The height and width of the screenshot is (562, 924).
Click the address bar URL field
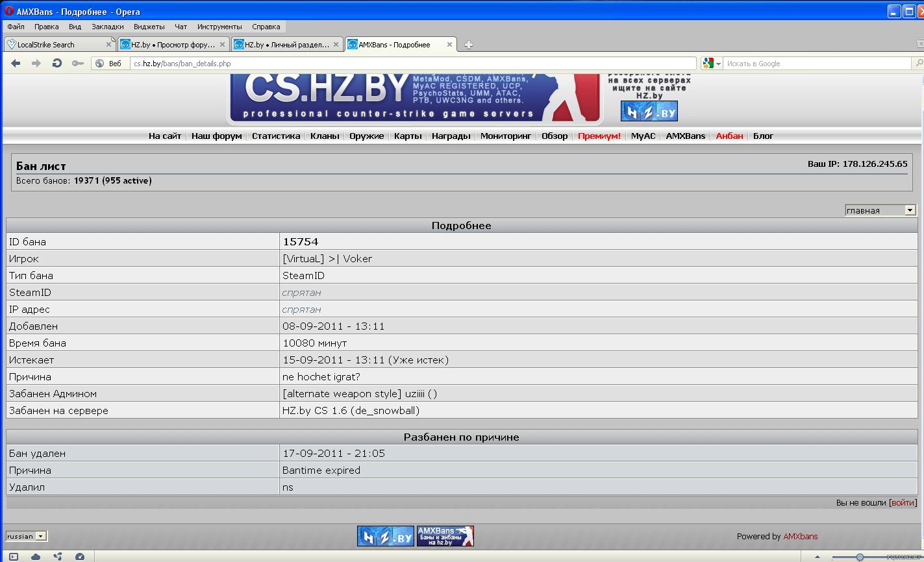click(413, 63)
